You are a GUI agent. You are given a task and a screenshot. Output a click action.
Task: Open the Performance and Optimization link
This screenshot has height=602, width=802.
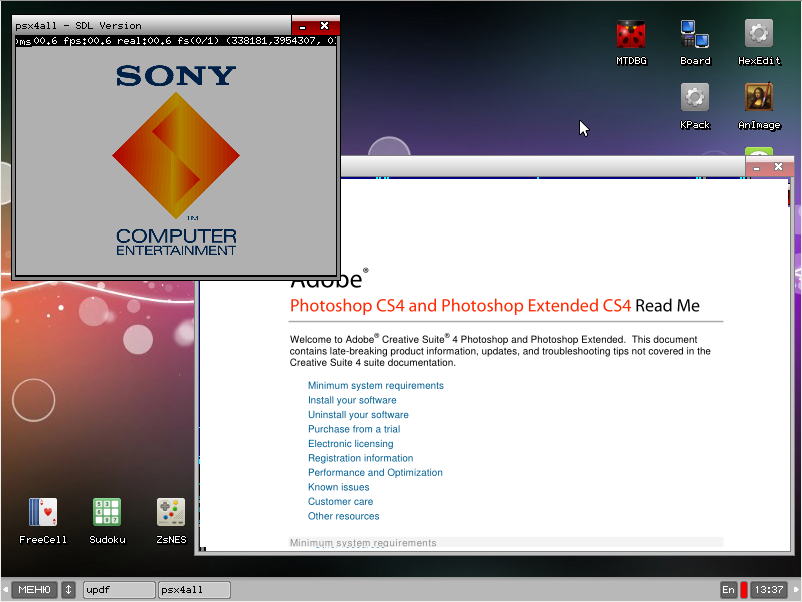pos(375,473)
